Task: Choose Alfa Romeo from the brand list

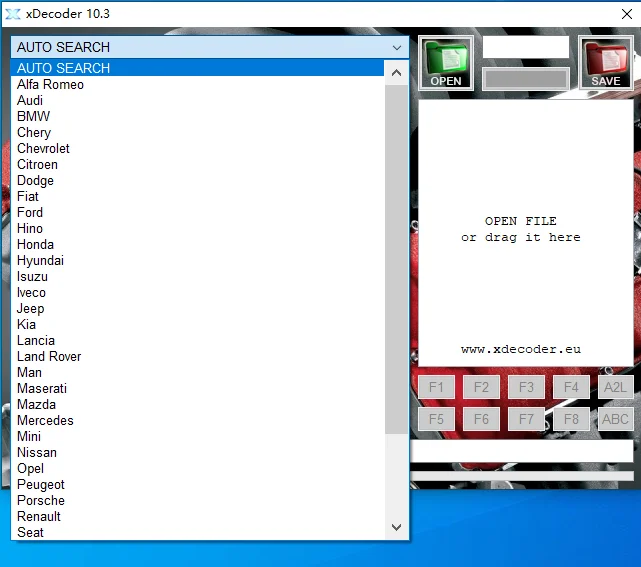Action: (197, 84)
